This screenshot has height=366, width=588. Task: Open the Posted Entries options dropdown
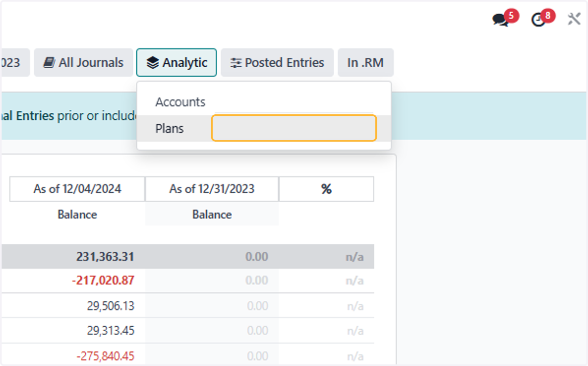pyautogui.click(x=277, y=62)
